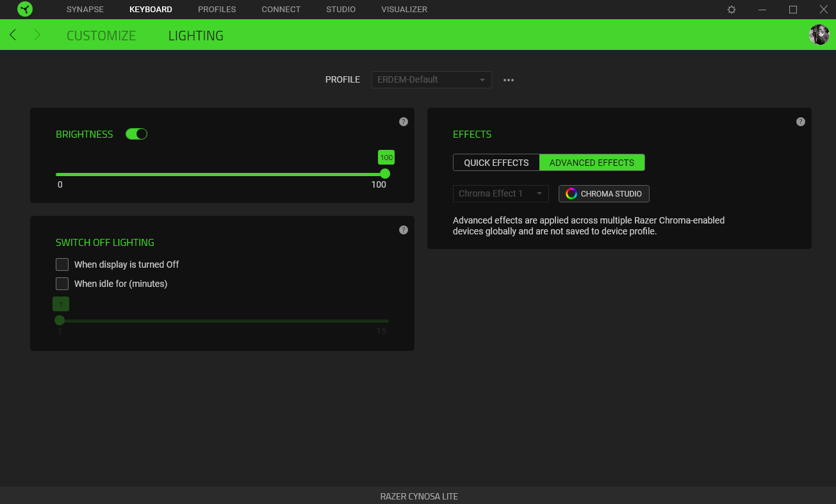Minimize the Razer Synapse window

[x=762, y=10]
